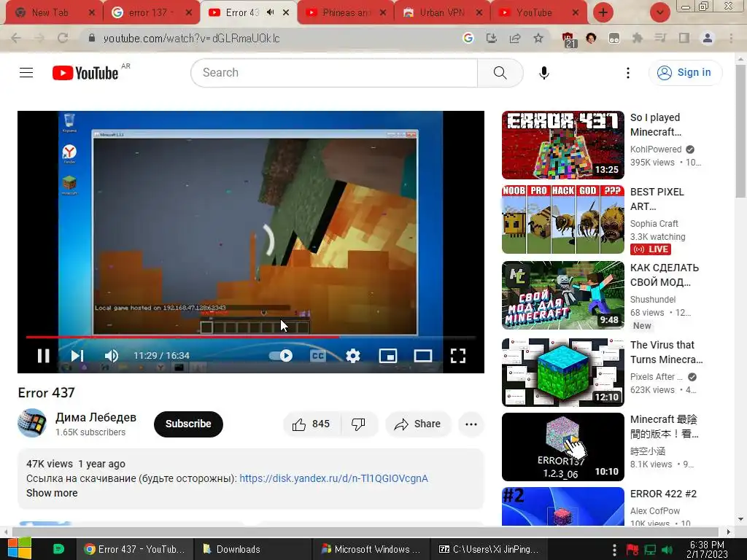Open КАК СДЕЛАТЬ СВОЙ МОД video title
Viewport: 747px width, 560px height.
(664, 275)
